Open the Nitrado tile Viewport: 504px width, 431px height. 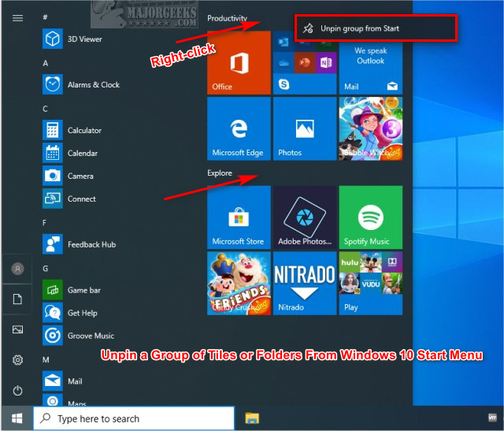305,284
